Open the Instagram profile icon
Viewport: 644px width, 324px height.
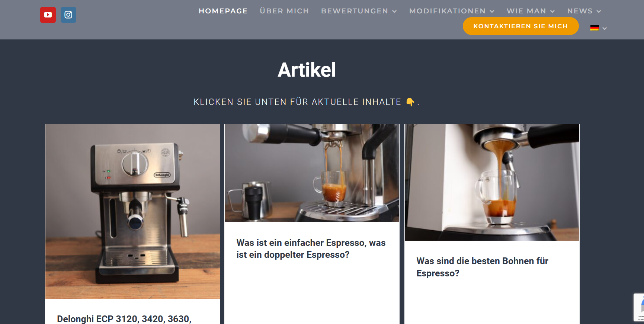tap(68, 15)
